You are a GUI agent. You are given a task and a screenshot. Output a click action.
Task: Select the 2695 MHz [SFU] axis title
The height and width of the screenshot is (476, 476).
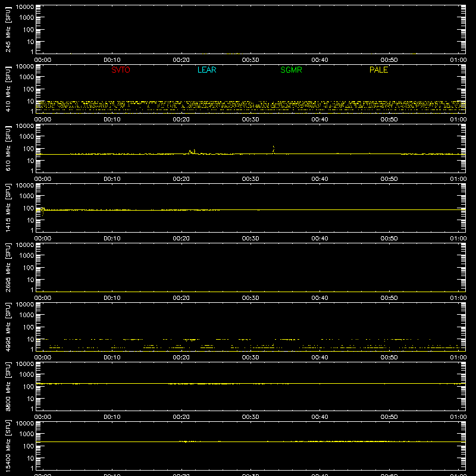click(8, 268)
